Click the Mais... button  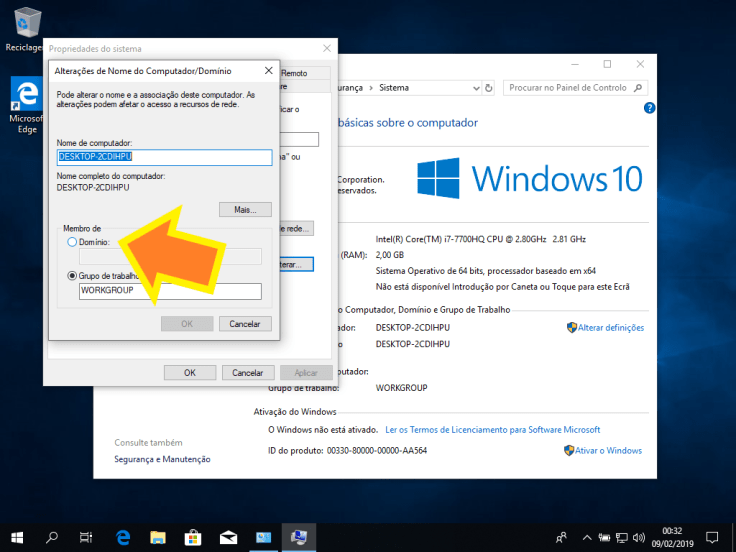point(245,210)
